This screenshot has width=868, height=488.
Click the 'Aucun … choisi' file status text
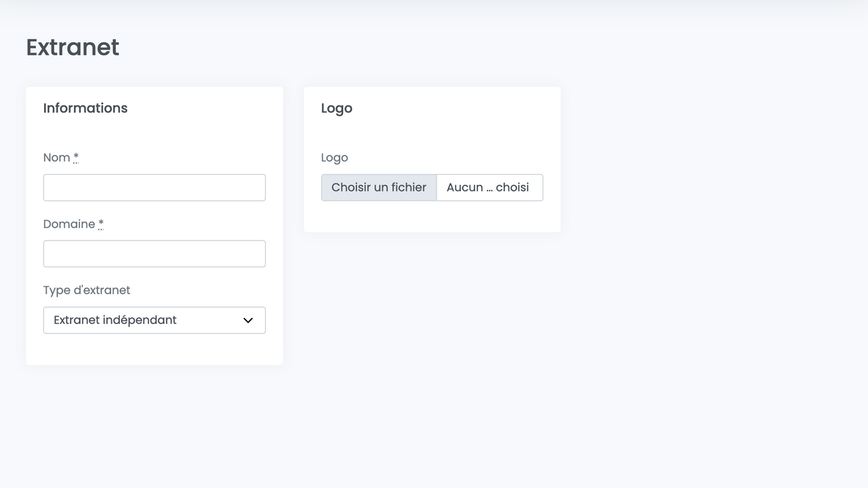click(x=488, y=188)
